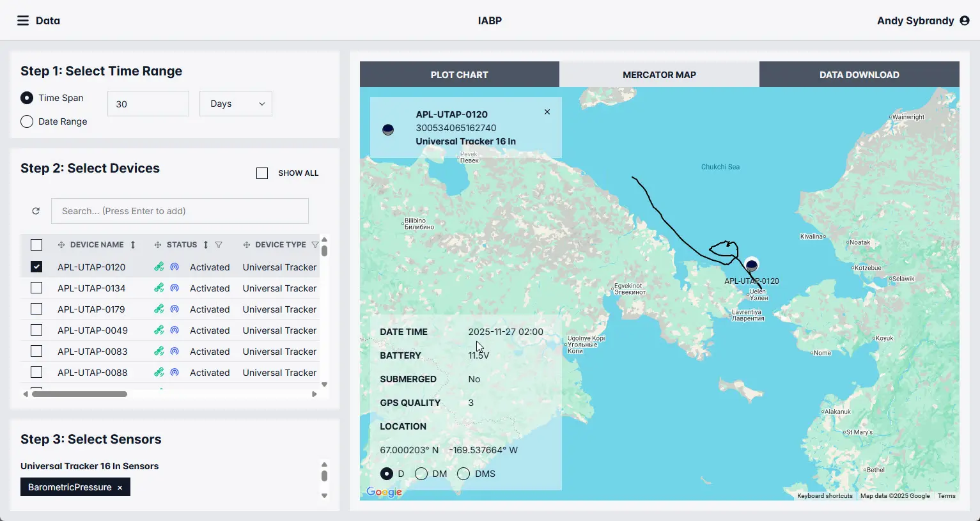Remove the BarometricPressure sensor chip
This screenshot has height=521, width=980.
[x=120, y=488]
